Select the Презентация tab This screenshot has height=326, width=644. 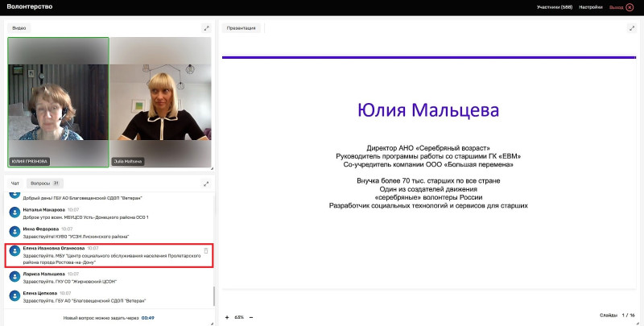point(241,28)
